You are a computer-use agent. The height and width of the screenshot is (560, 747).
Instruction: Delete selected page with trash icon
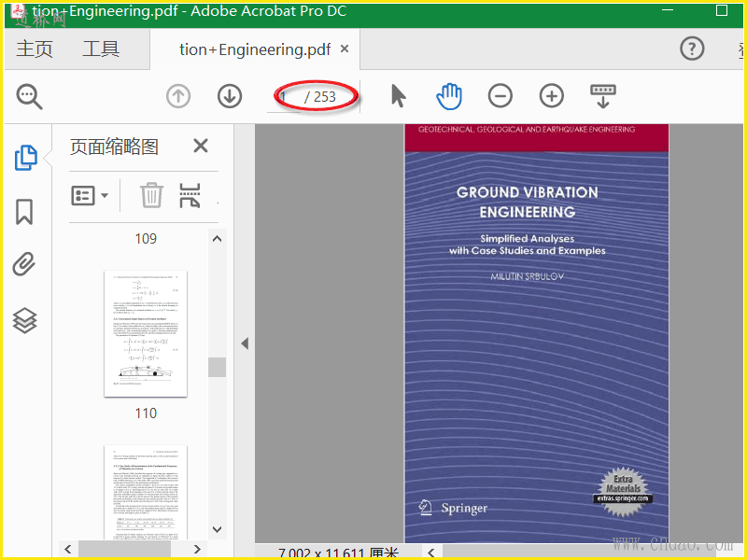pyautogui.click(x=151, y=195)
